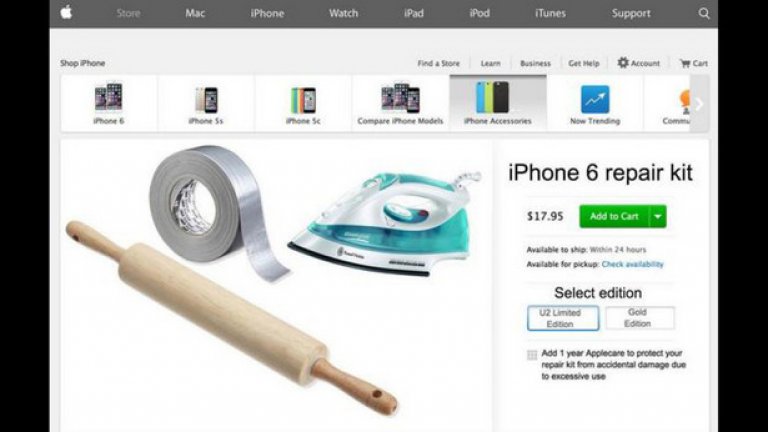Check the Add 1 year Applecare box
The width and height of the screenshot is (768, 432).
(x=532, y=355)
